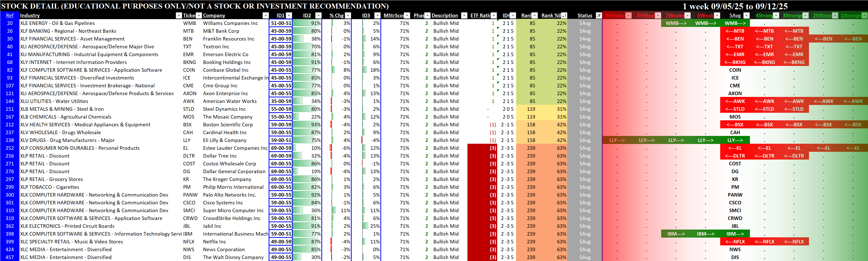Expand the Company column filter arrow
Screen dimensions: 868x261
[x=266, y=15]
